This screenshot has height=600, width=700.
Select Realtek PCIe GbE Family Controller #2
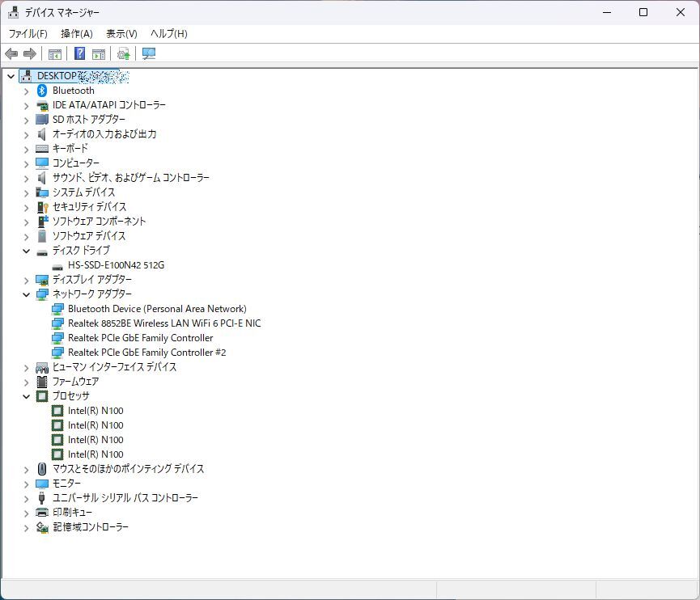pos(146,353)
